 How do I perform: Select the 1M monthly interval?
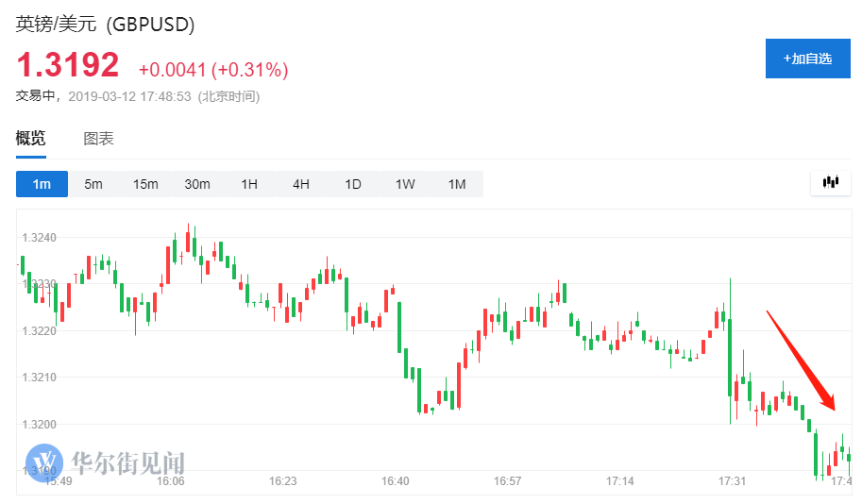[457, 184]
